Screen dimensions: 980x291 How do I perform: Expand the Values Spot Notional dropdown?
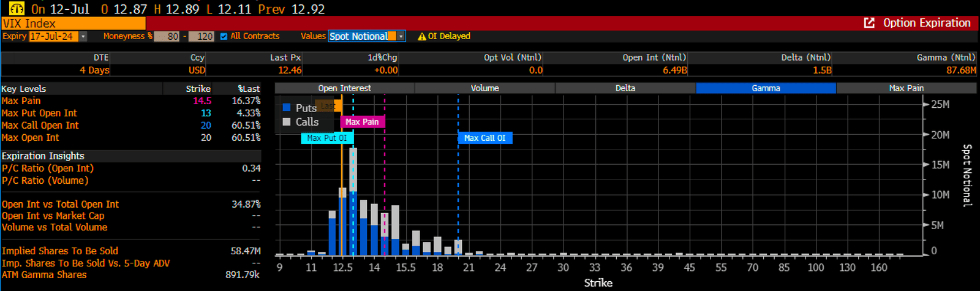(x=401, y=37)
